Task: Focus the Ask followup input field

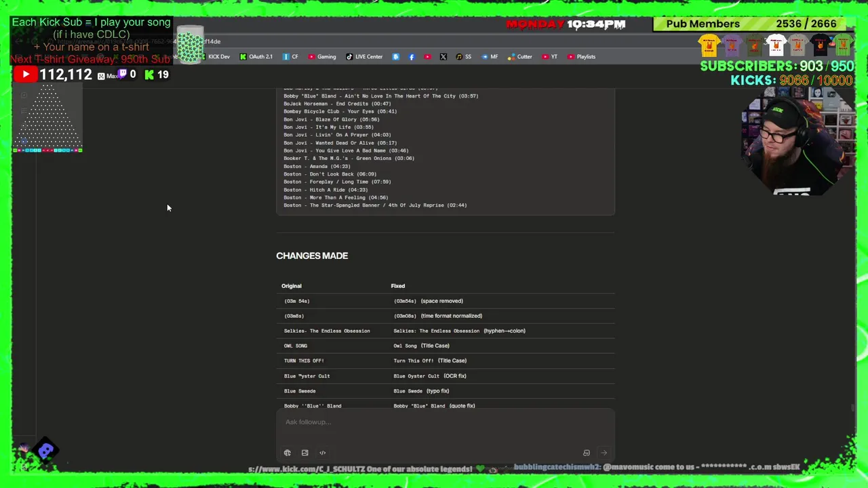Action: coord(445,422)
